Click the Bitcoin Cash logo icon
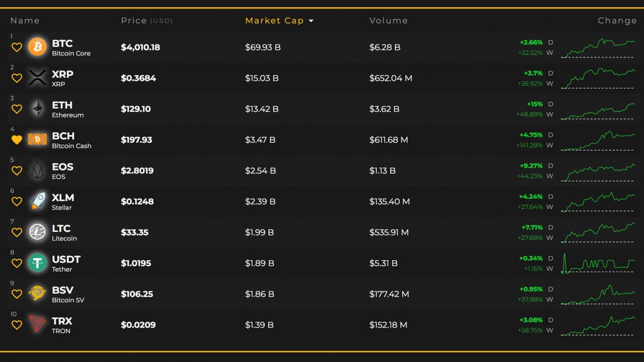644x362 pixels. click(x=37, y=140)
